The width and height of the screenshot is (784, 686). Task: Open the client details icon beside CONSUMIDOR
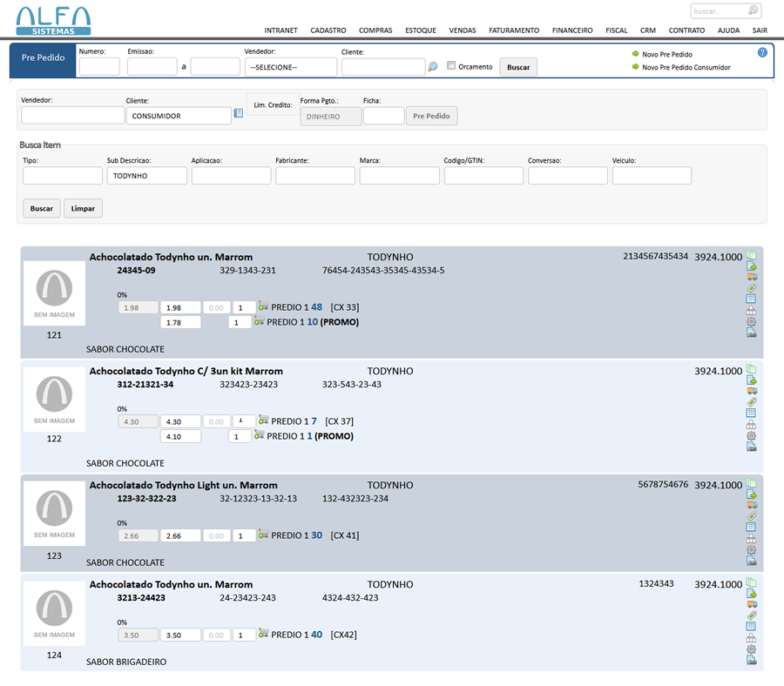pyautogui.click(x=239, y=113)
